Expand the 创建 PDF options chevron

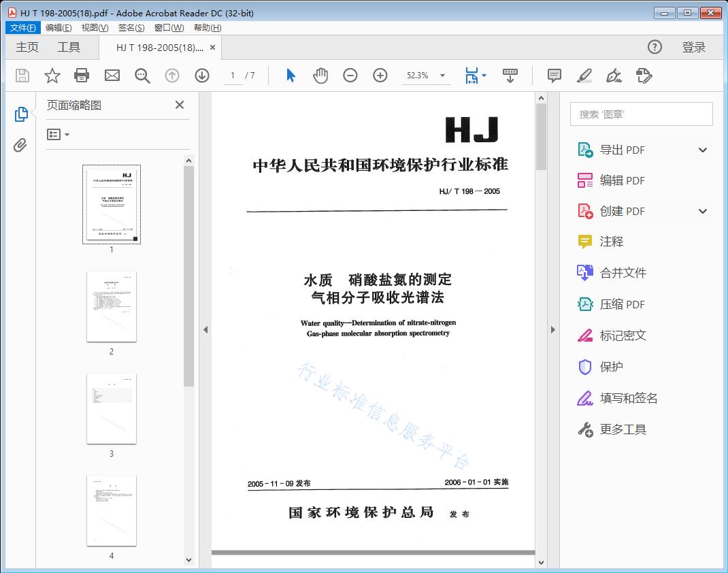[x=702, y=211]
